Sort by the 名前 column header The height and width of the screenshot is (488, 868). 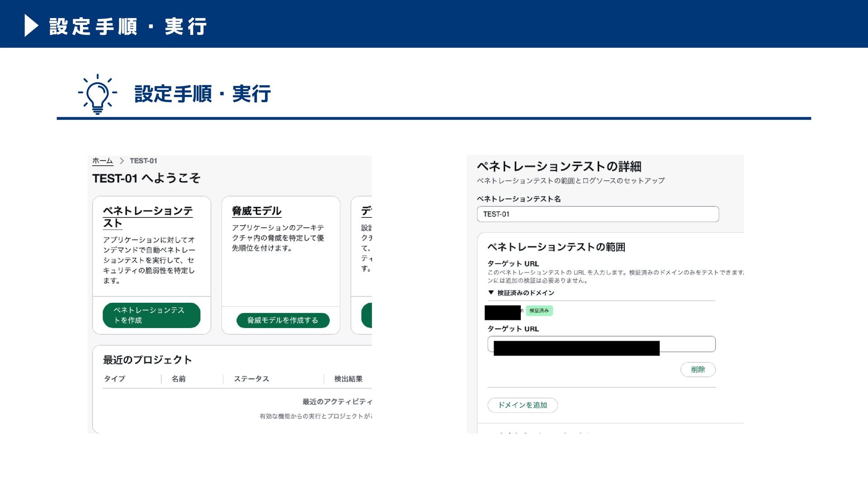pyautogui.click(x=179, y=379)
